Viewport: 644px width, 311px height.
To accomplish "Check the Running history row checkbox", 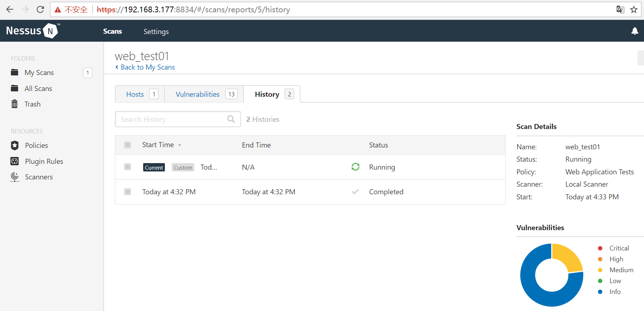I will pyautogui.click(x=128, y=167).
